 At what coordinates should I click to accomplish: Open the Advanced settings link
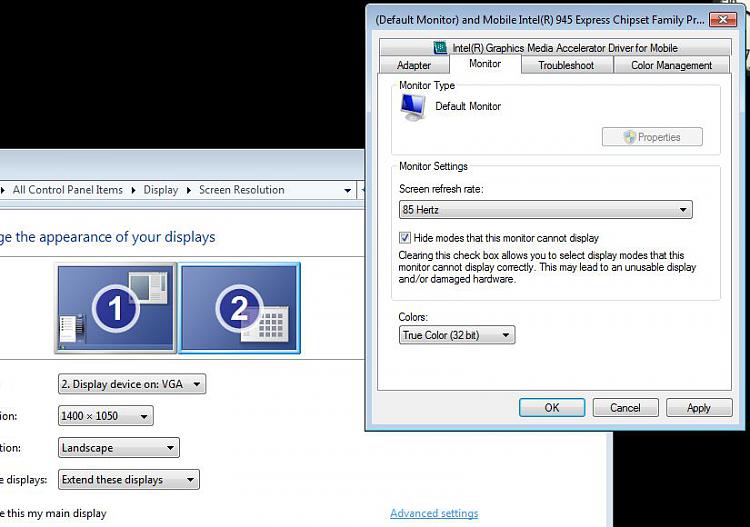434,513
